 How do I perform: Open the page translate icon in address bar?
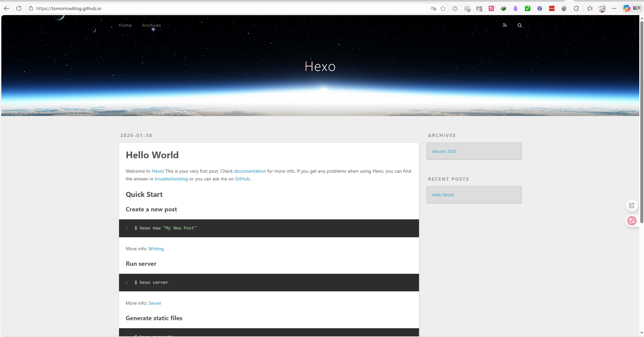(433, 8)
